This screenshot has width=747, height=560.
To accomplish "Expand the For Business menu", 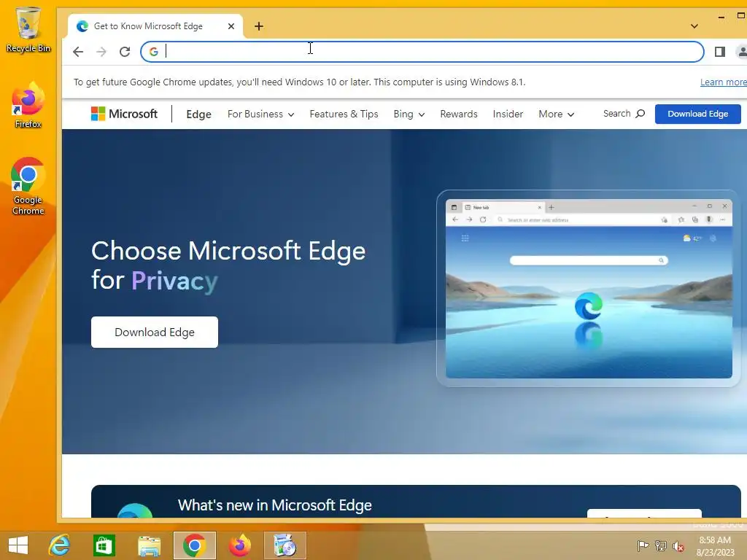I will 260,114.
